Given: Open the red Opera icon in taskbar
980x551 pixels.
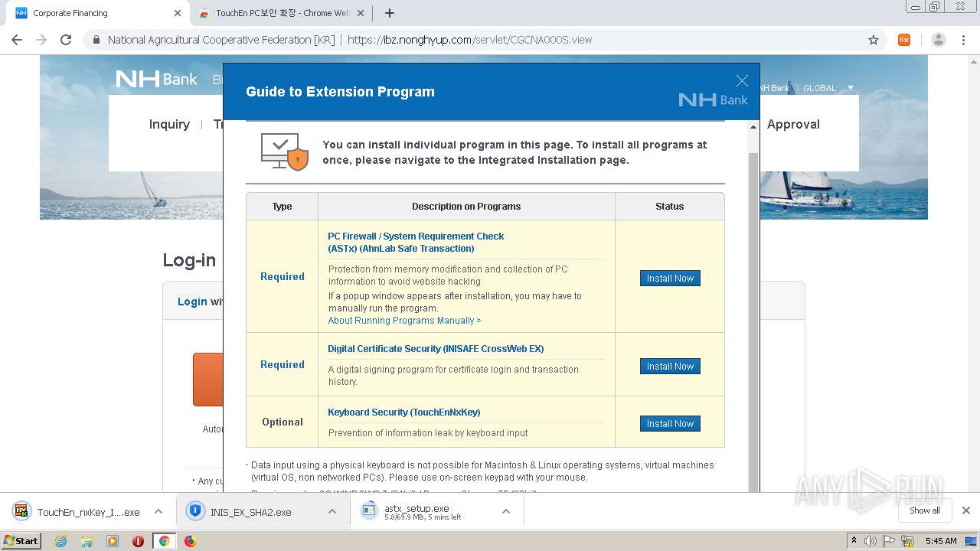Looking at the screenshot, I should coord(138,541).
